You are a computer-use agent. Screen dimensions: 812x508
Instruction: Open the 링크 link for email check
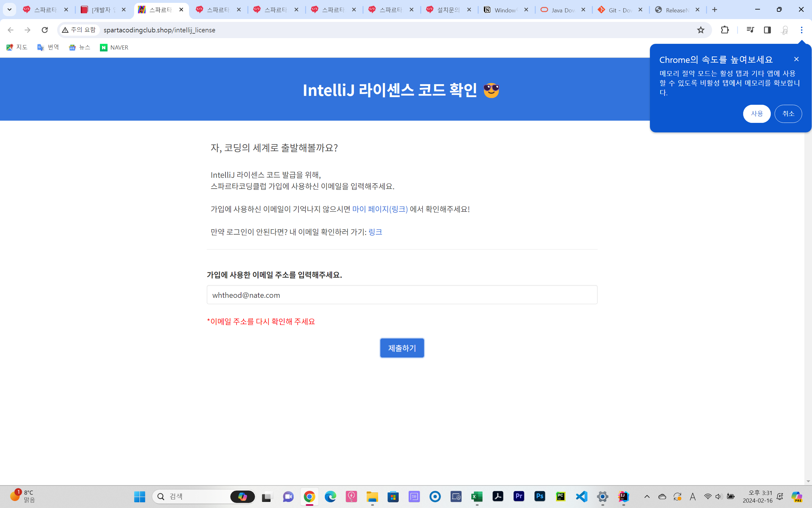375,232
